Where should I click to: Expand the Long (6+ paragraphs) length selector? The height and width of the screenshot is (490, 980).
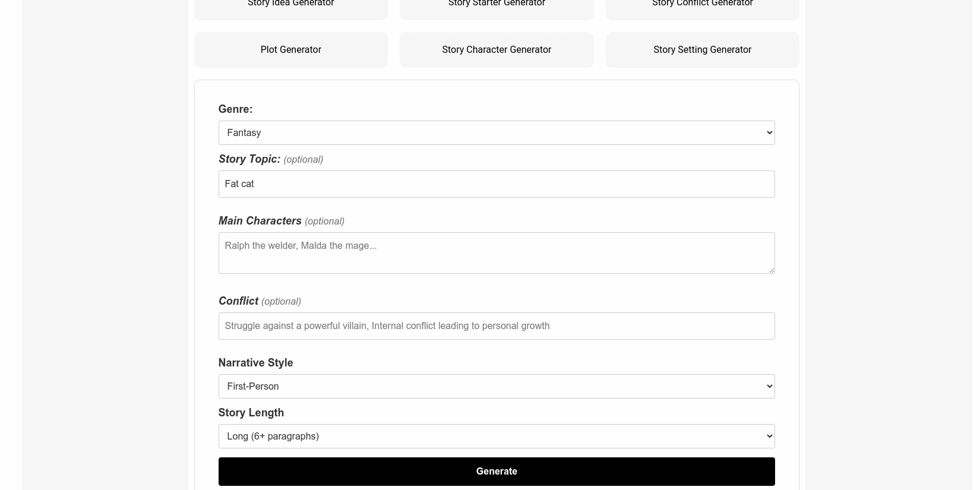pos(497,436)
